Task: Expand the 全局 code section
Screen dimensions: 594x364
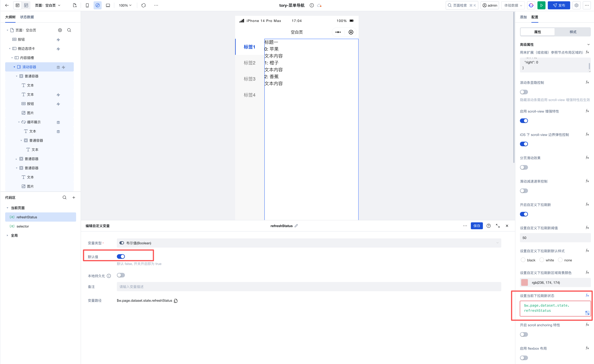Action: point(7,236)
